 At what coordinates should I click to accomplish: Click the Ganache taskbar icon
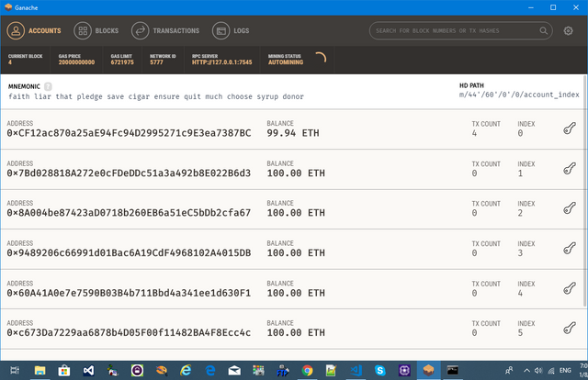[428, 371]
